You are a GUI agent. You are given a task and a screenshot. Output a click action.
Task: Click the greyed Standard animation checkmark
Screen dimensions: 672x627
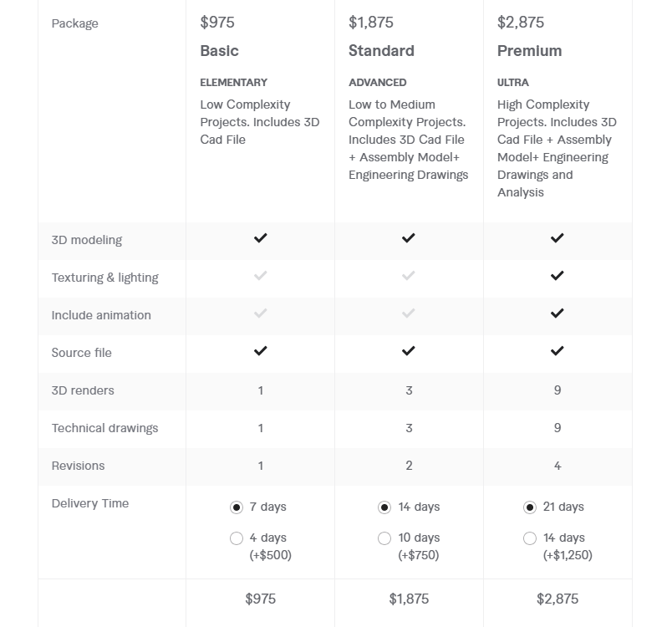coord(409,313)
